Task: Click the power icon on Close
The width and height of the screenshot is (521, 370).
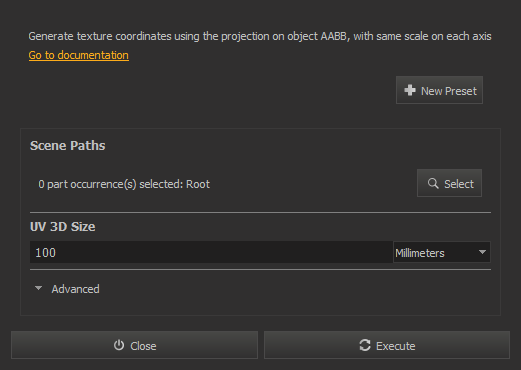Action: (119, 345)
